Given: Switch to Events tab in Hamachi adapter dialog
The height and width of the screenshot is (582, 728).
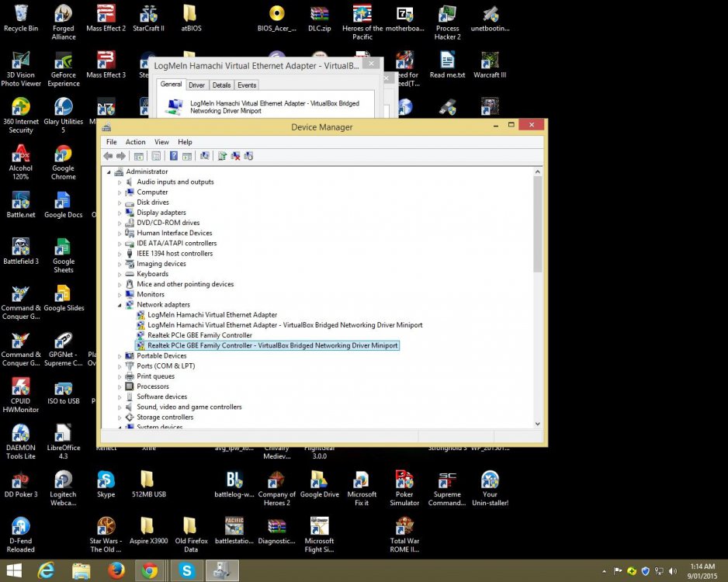Looking at the screenshot, I should point(247,85).
